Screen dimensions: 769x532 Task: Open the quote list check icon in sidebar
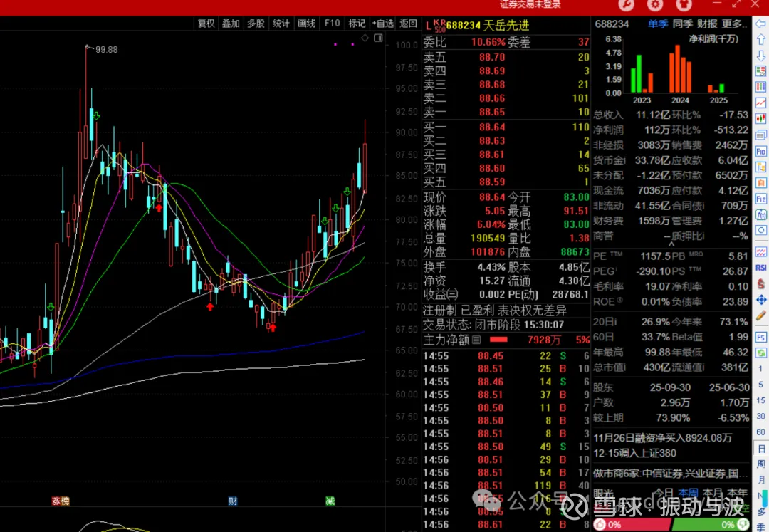tap(761, 71)
